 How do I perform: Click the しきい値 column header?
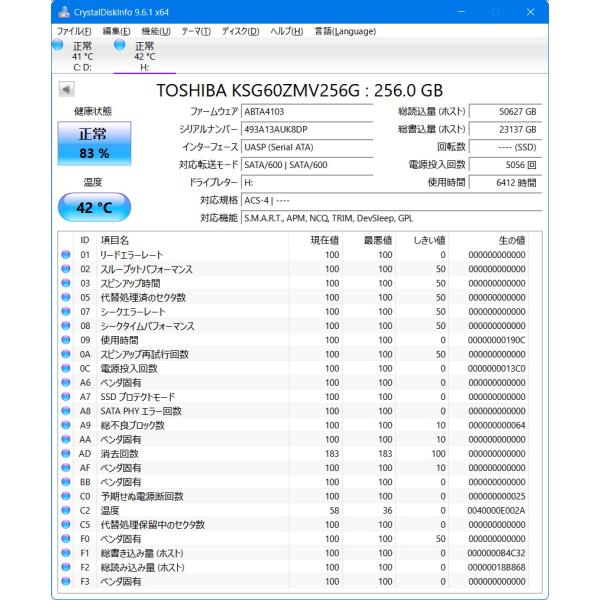pyautogui.click(x=422, y=240)
